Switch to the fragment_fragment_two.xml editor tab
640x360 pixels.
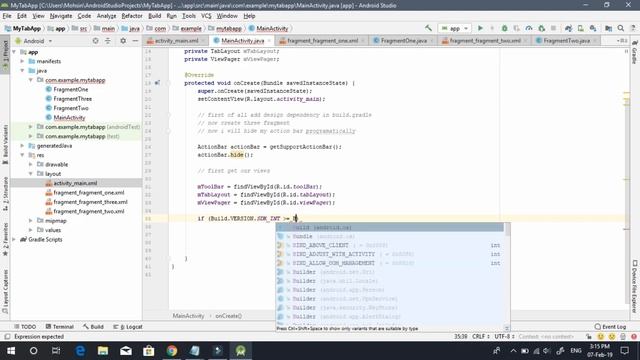pos(484,41)
